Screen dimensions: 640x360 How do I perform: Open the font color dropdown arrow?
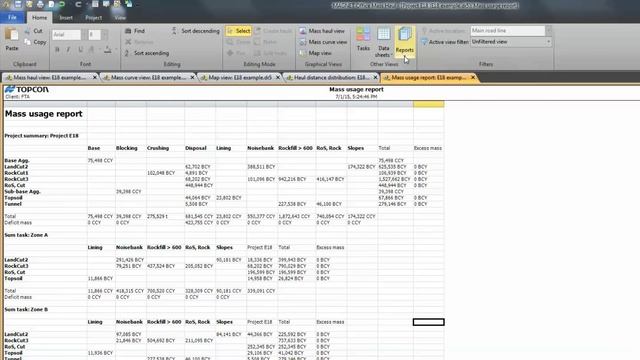click(x=116, y=50)
